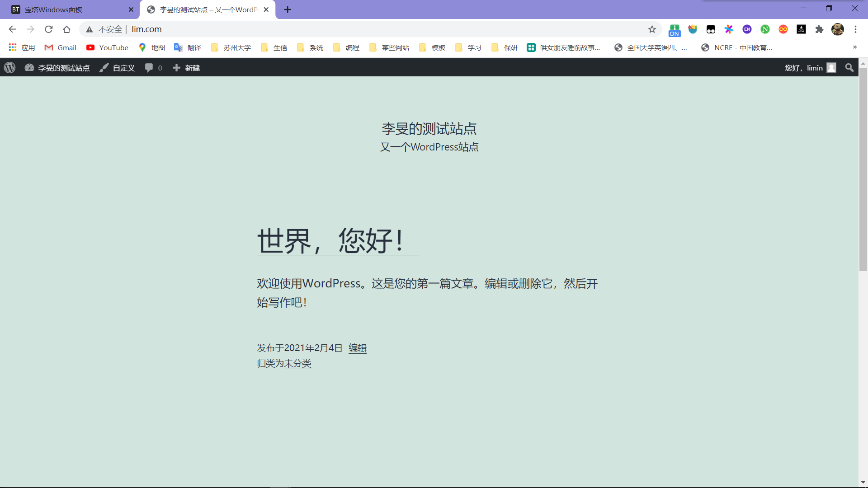This screenshot has width=868, height=488.
Task: Show more bookmarks with » chevron
Action: [855, 47]
